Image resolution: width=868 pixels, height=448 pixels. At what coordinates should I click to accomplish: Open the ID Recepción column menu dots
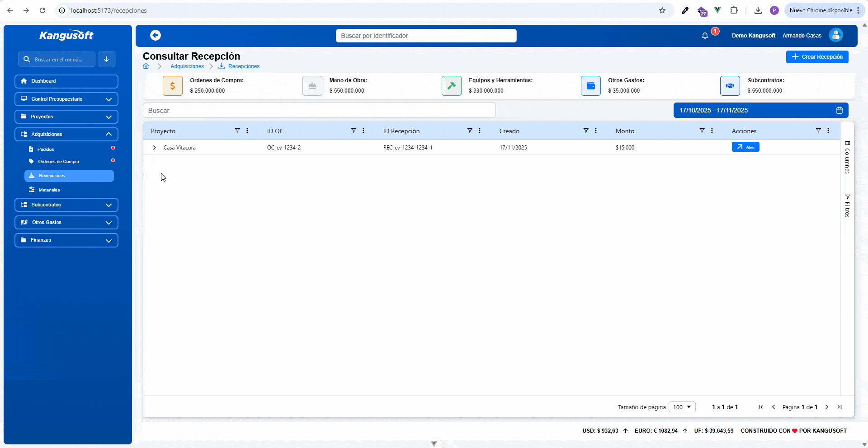click(x=480, y=131)
